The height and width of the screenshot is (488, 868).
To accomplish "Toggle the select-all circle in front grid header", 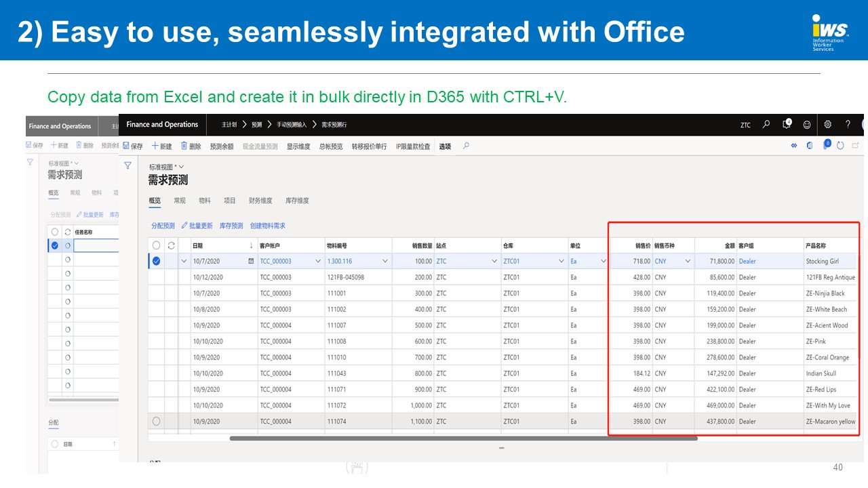I will tap(157, 245).
